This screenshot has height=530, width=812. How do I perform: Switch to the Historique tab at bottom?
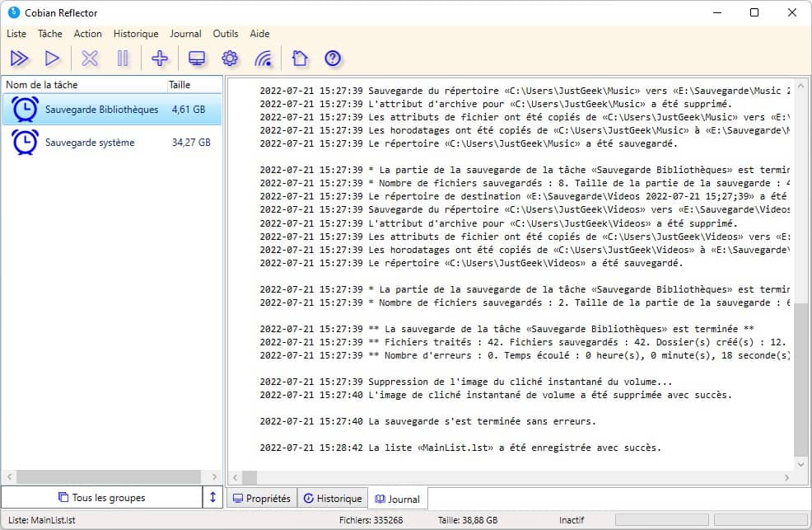333,499
